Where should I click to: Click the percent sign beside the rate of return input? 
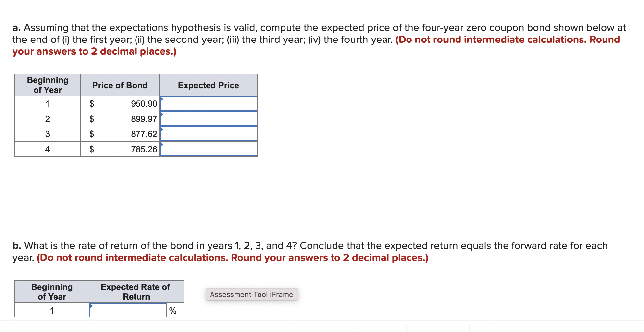[172, 310]
